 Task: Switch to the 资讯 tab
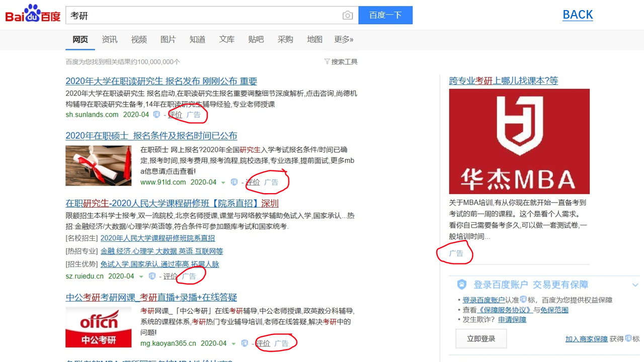(110, 39)
